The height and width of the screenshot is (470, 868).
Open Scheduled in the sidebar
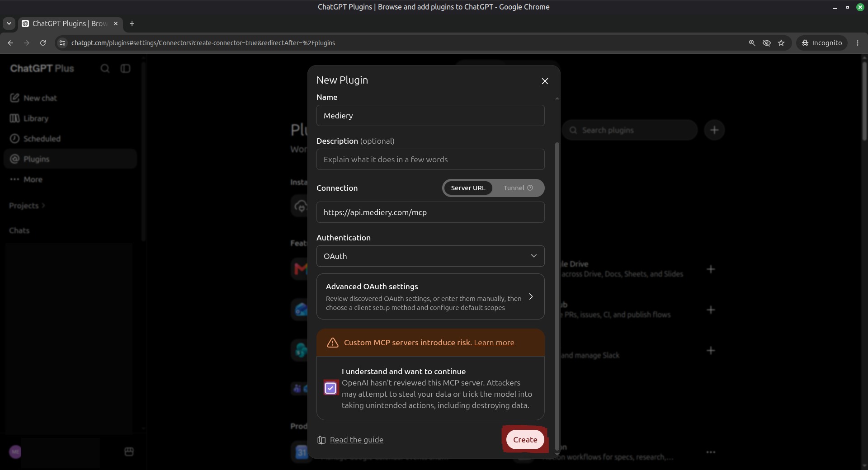(70, 139)
